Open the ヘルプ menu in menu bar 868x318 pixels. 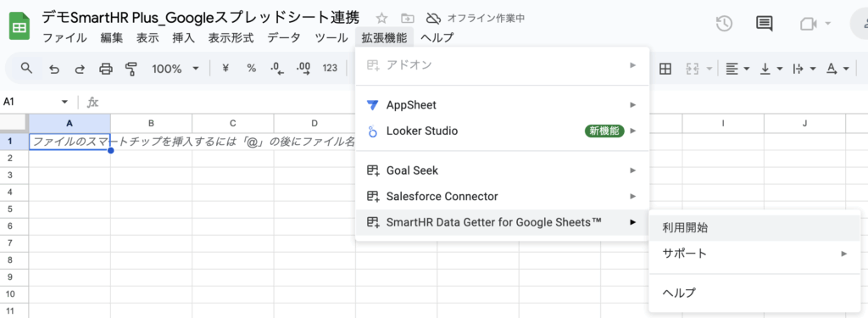point(437,37)
